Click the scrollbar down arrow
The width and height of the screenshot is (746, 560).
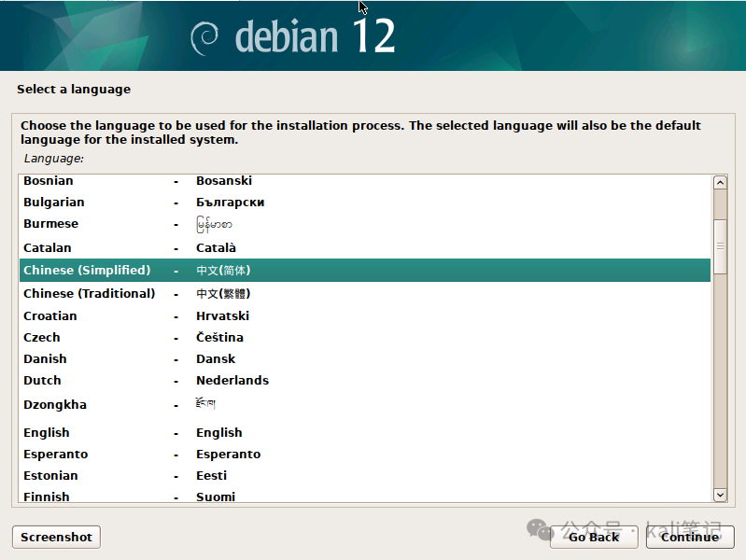(x=720, y=495)
